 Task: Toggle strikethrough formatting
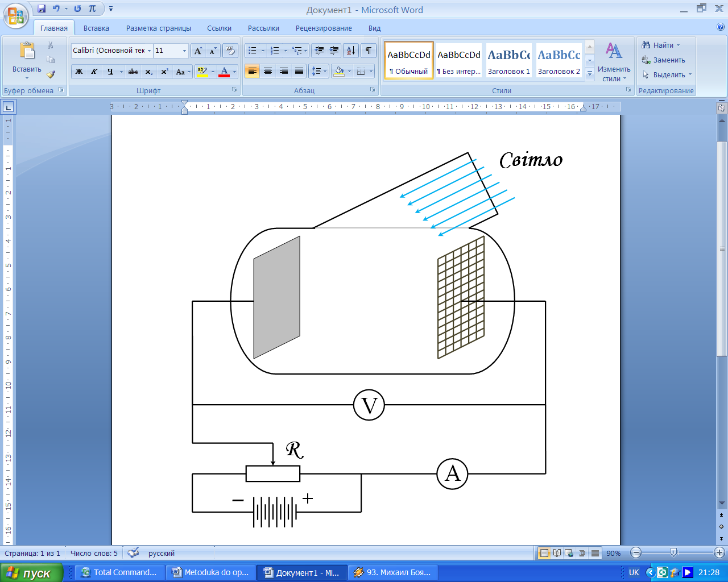pyautogui.click(x=133, y=72)
